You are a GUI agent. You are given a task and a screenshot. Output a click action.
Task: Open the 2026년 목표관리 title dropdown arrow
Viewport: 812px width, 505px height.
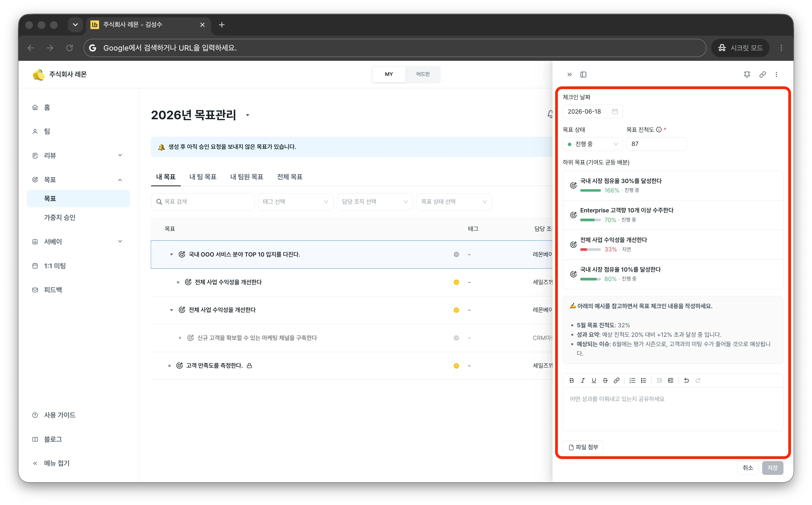pyautogui.click(x=247, y=115)
